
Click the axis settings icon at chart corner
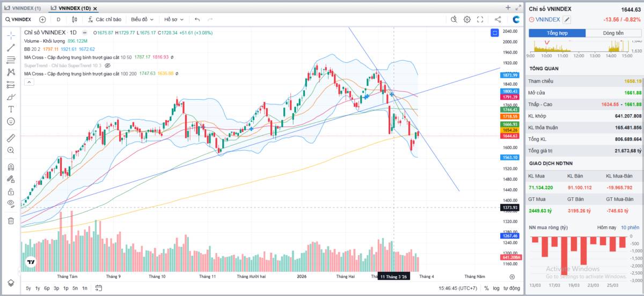513,276
